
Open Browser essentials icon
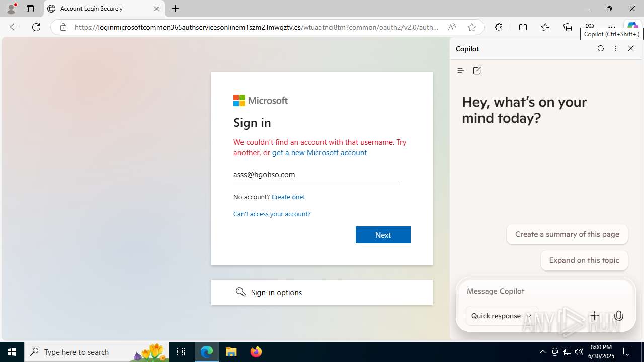click(589, 26)
